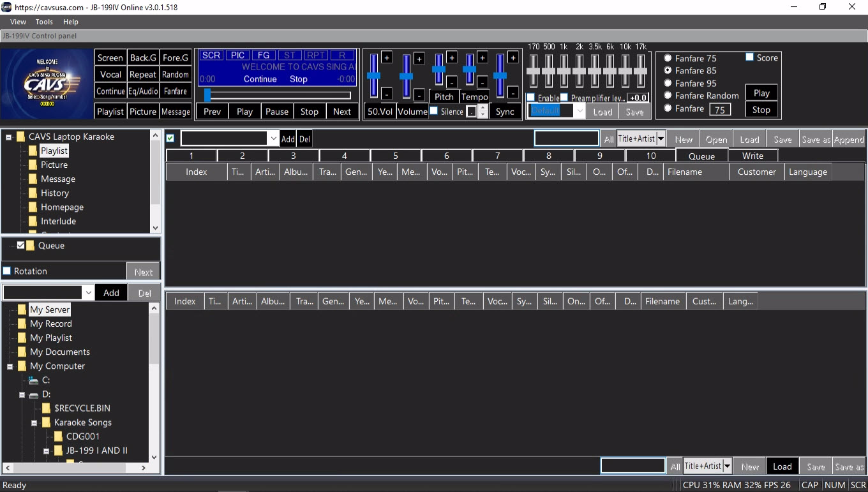The image size is (868, 492).
Task: Click the FG indicator in the display
Action: tap(264, 56)
